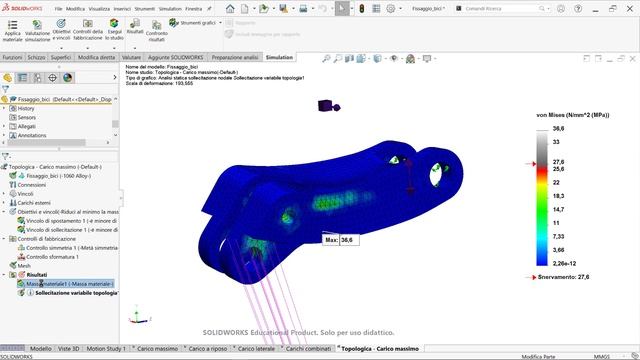Viewport: 640px width, 360px height.
Task: Open DisplayManager color sphere tab
Action: tap(68, 78)
